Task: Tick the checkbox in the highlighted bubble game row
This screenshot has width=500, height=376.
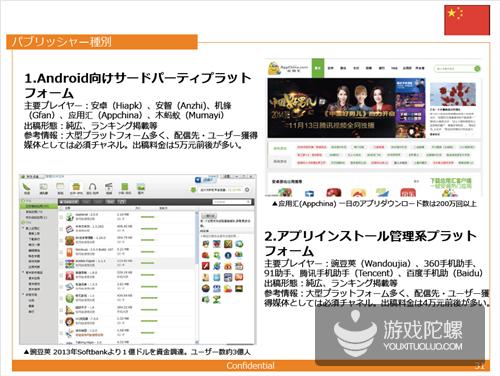Action: [x=61, y=263]
